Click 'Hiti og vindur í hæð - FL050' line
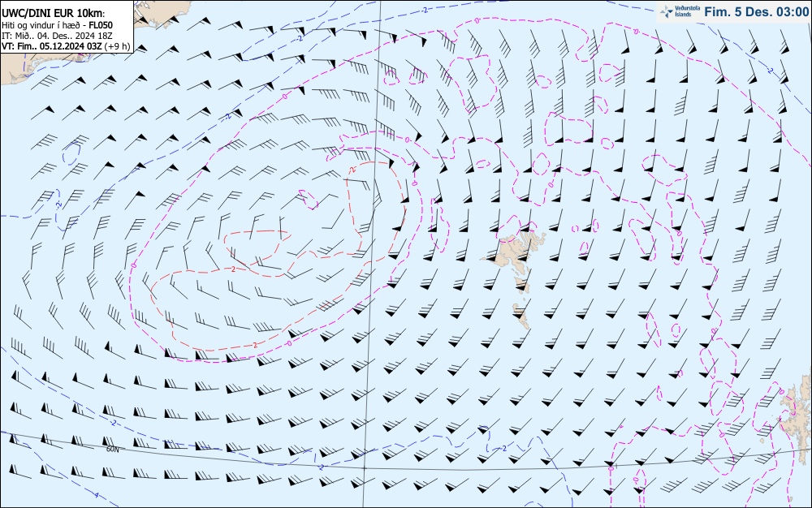 click(57, 25)
